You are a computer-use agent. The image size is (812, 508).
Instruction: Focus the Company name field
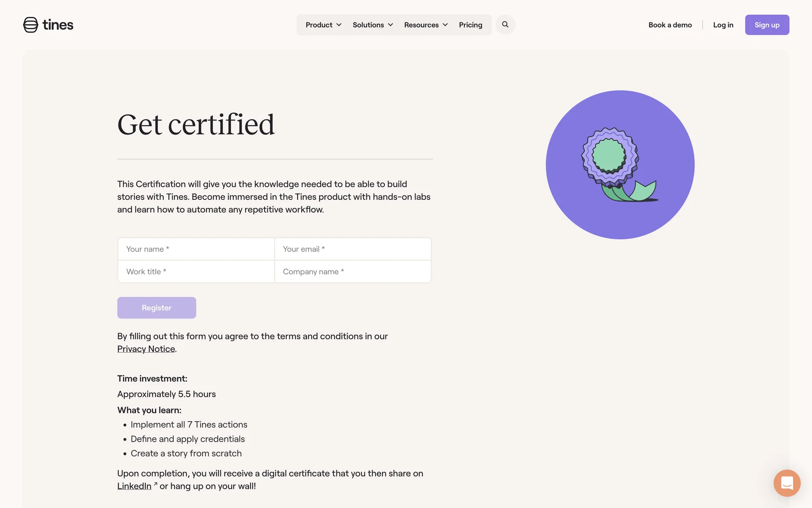[x=353, y=272]
